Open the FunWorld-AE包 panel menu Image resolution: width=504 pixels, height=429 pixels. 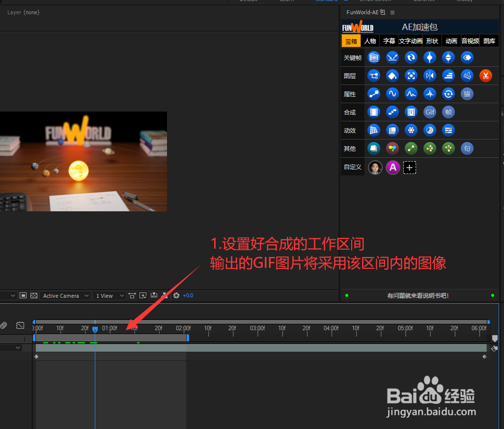392,13
